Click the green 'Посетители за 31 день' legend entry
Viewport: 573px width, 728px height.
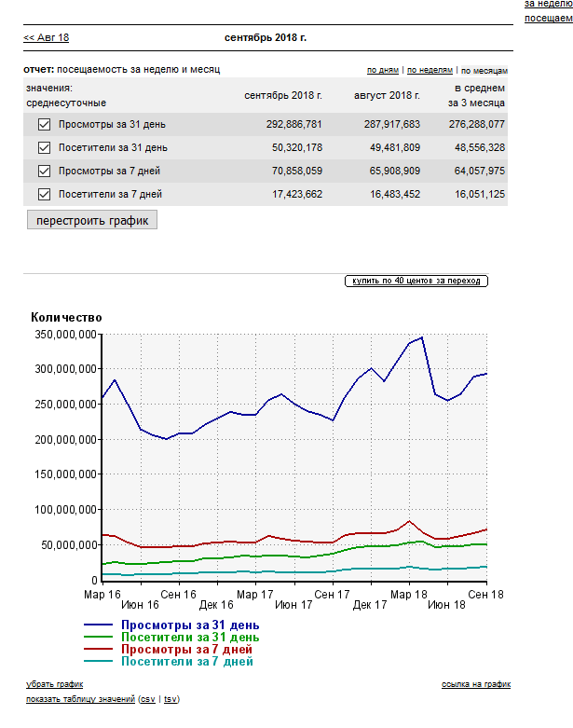click(x=189, y=637)
